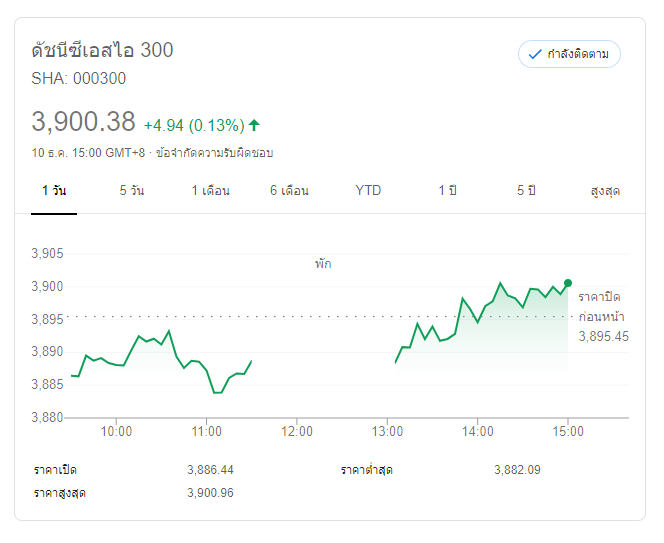This screenshot has height=543, width=664.
Task: Show the 6 เดือน chart range
Action: (x=289, y=190)
